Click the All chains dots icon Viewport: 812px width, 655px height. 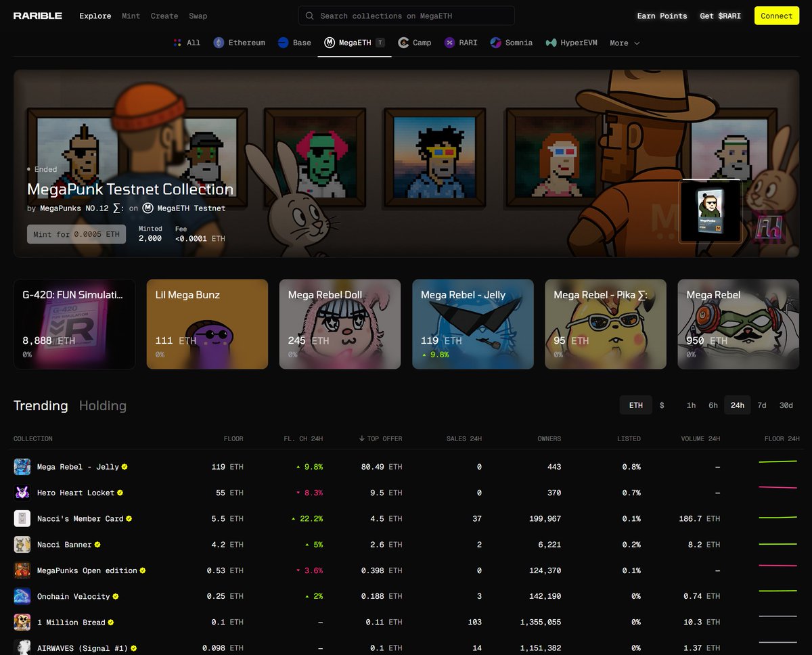[x=177, y=43]
